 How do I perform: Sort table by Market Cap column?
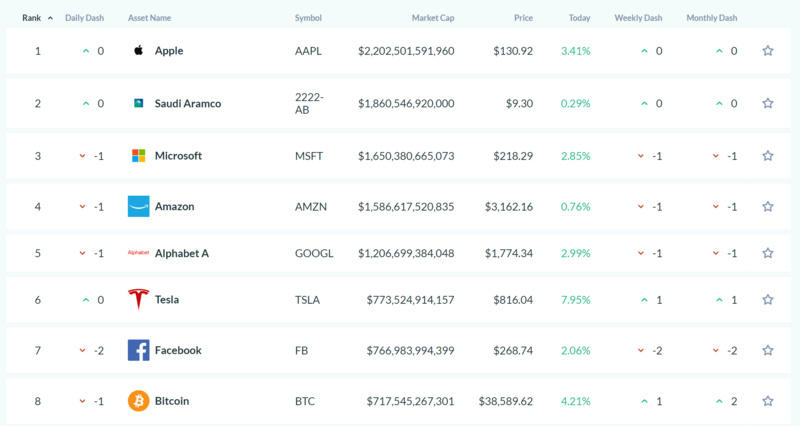point(432,18)
